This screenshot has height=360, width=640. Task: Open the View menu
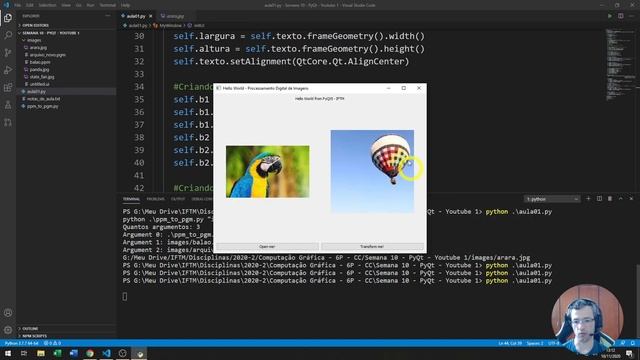[x=66, y=5]
